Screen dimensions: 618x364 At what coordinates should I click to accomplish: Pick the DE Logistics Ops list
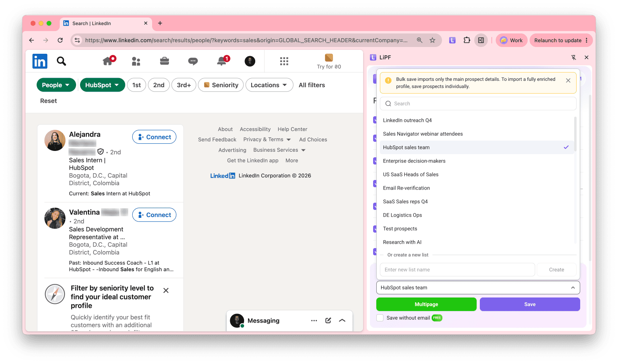(x=477, y=215)
